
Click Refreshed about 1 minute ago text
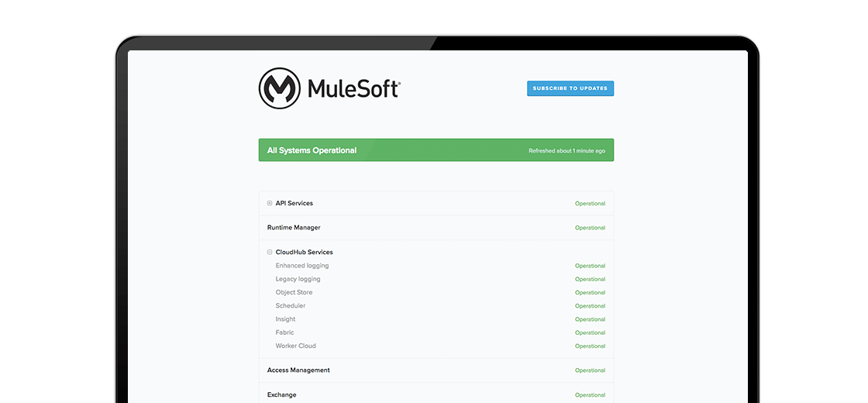567,150
